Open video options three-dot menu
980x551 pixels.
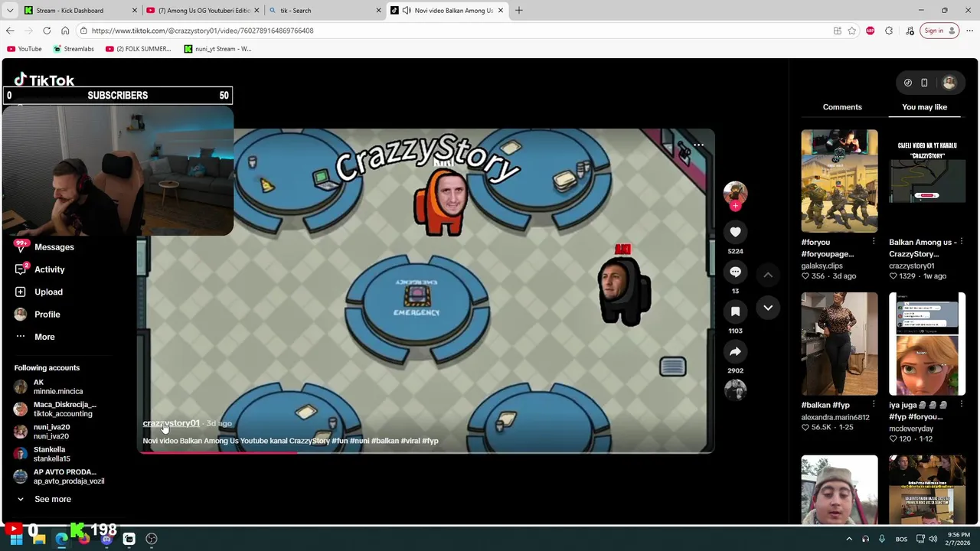(698, 145)
